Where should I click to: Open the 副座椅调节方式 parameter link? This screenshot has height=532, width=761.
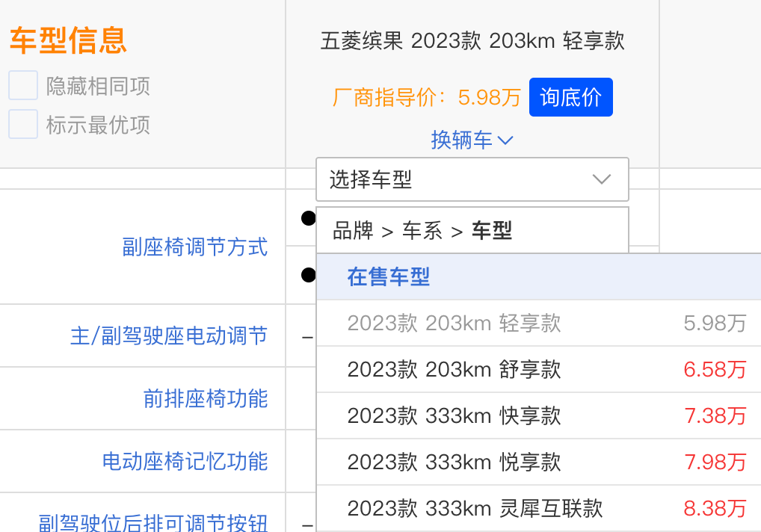click(194, 247)
